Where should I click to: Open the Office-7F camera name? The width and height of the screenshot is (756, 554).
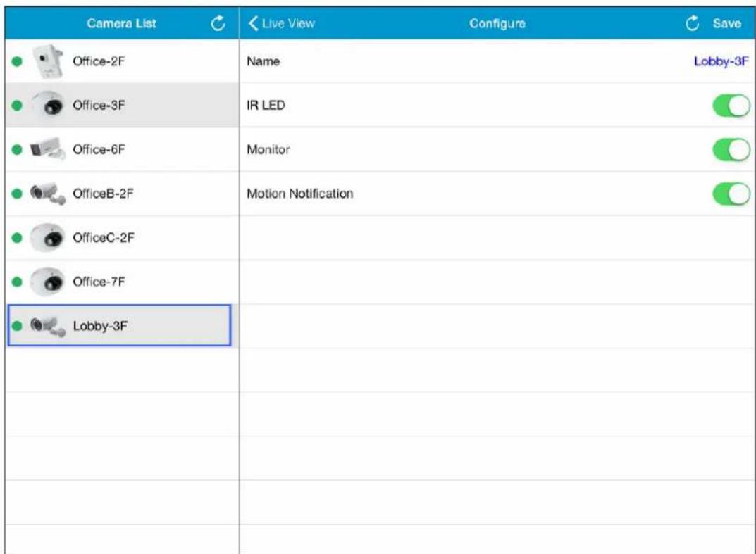[x=99, y=282]
